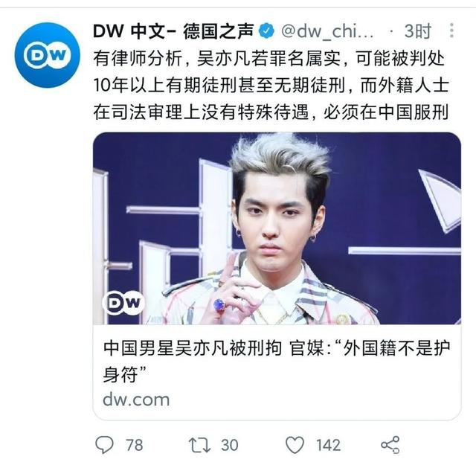Screen dimensions: 476x468
Task: Open the share icon options
Action: tap(390, 445)
